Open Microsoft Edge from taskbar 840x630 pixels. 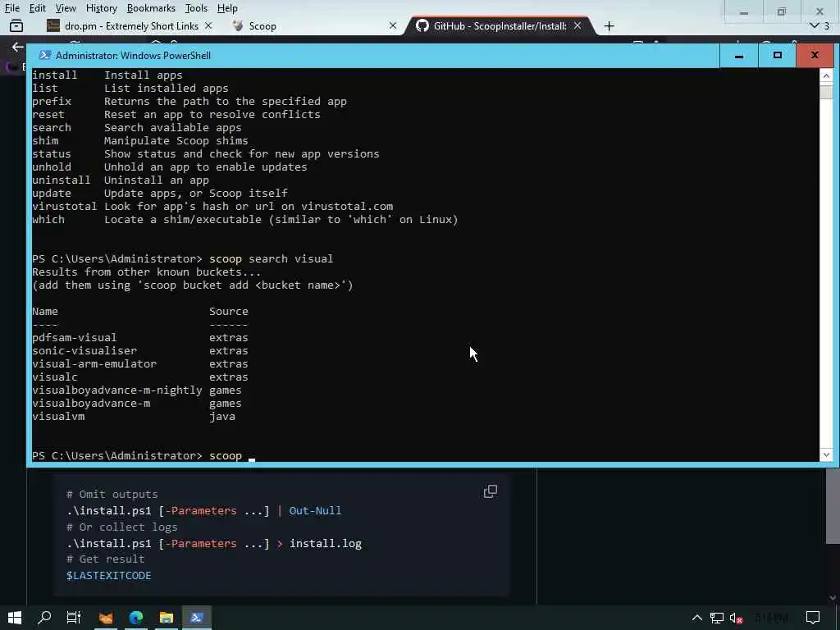coord(135,618)
